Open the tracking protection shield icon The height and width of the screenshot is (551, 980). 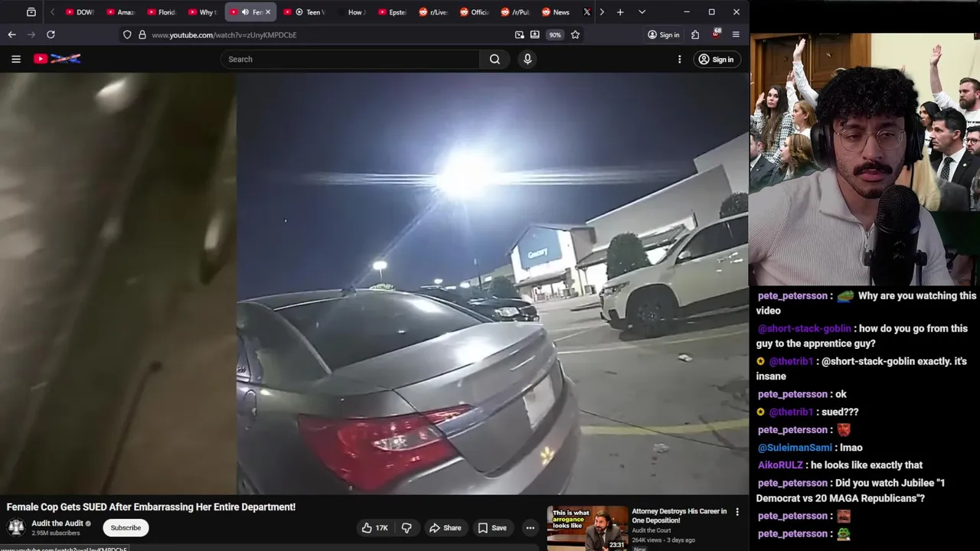tap(127, 34)
